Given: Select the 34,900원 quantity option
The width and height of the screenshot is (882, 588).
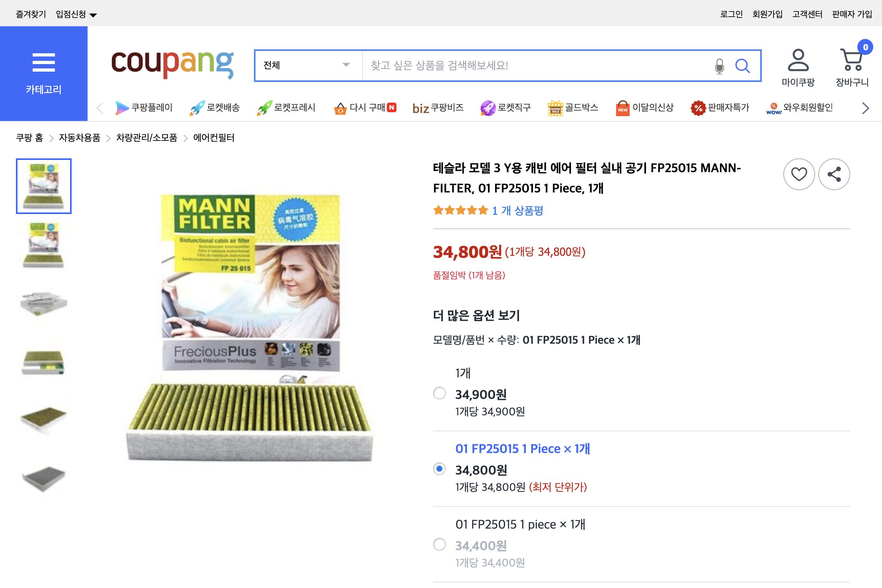Looking at the screenshot, I should coord(439,393).
